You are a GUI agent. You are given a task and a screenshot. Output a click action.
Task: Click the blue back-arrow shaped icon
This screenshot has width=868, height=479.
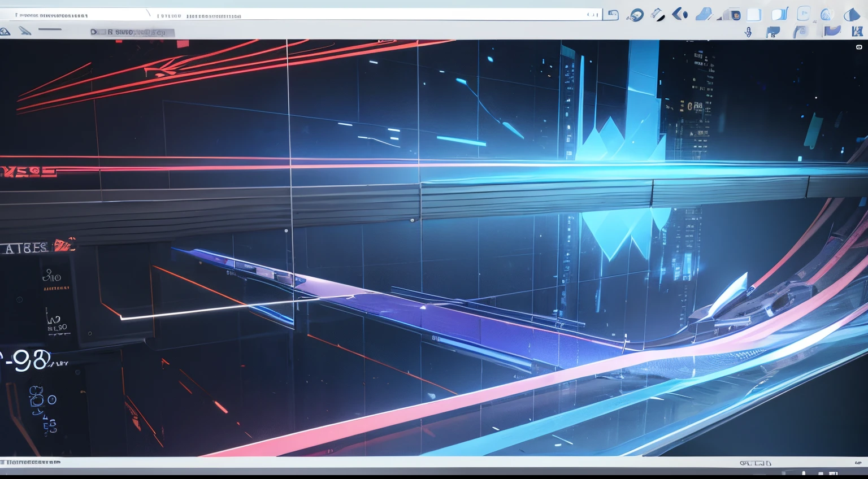680,14
